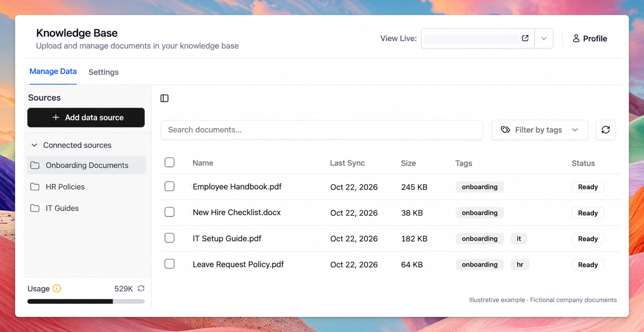The width and height of the screenshot is (644, 332).
Task: Open the Filter by tags dropdown
Action: [x=539, y=130]
